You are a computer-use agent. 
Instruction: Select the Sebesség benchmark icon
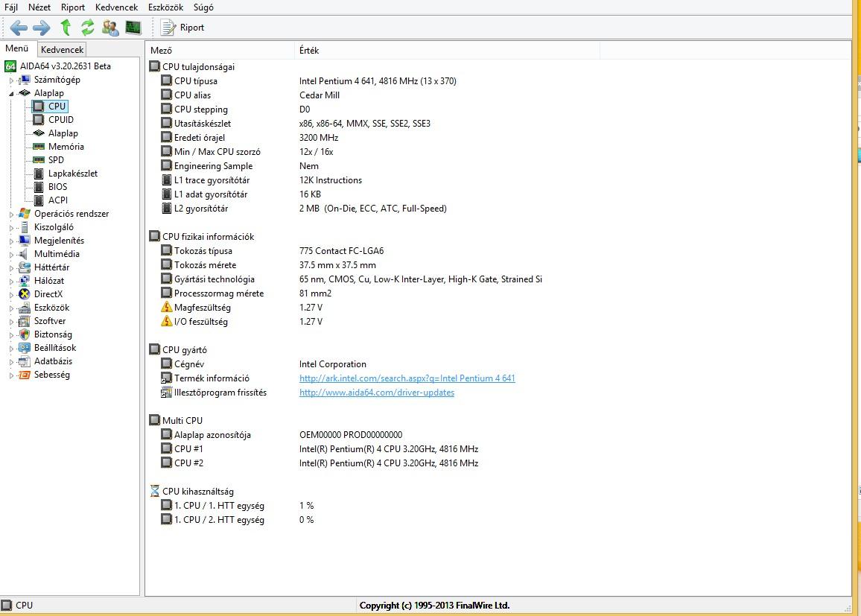[x=24, y=375]
